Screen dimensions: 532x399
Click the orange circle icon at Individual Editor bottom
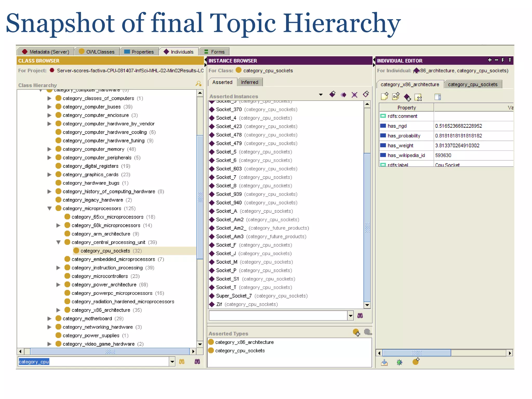pos(416,361)
